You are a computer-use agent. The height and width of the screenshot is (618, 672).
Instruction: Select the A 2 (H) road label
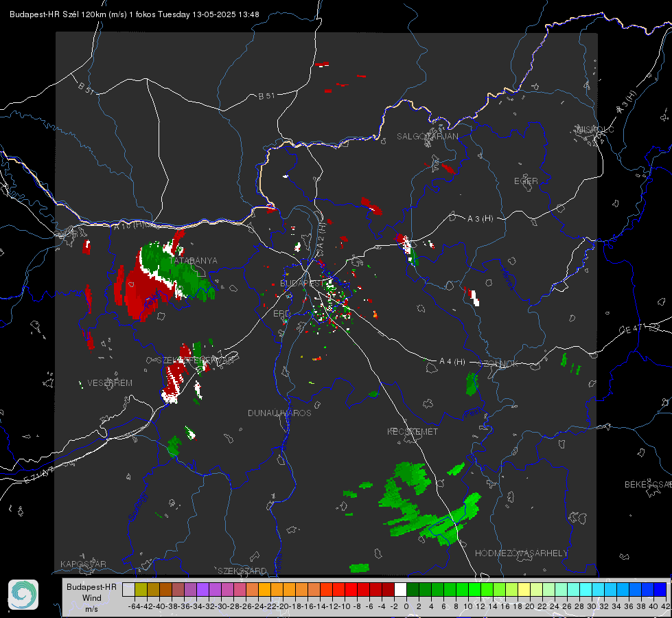[x=321, y=235]
